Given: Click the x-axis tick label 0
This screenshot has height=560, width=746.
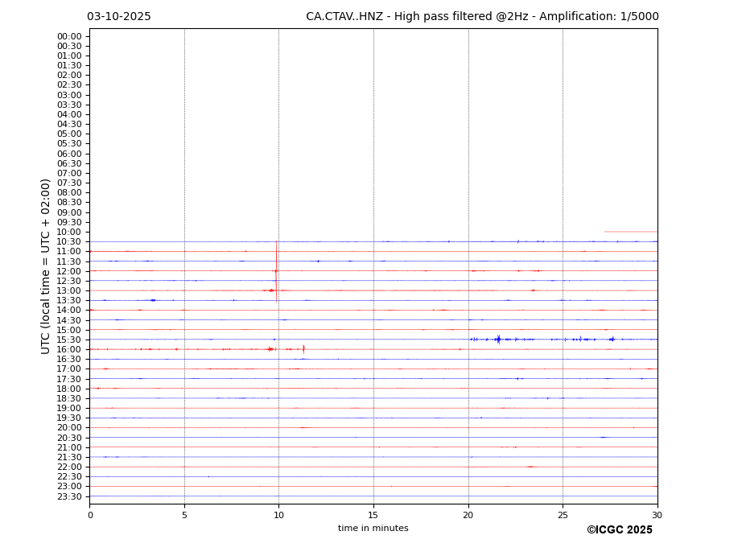Looking at the screenshot, I should tap(90, 515).
